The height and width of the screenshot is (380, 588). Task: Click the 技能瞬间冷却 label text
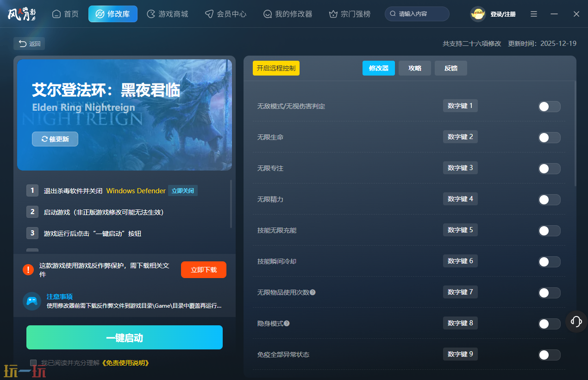(x=277, y=262)
